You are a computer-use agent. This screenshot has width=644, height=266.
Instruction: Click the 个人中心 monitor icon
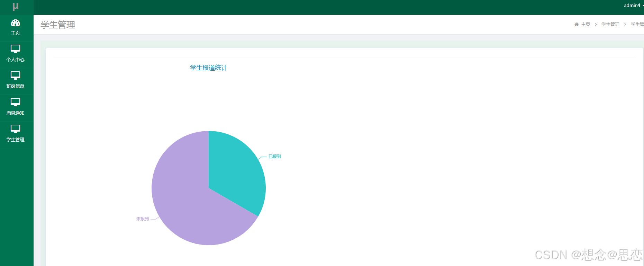click(x=16, y=49)
